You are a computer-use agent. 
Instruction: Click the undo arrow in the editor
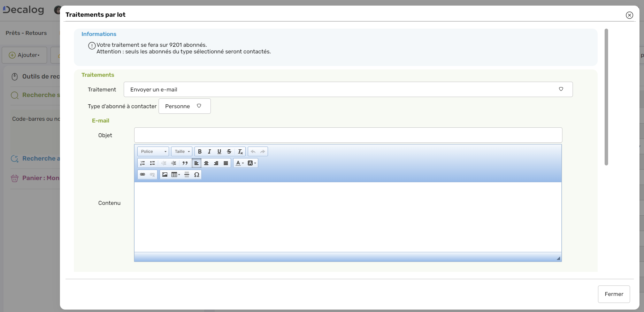(253, 151)
